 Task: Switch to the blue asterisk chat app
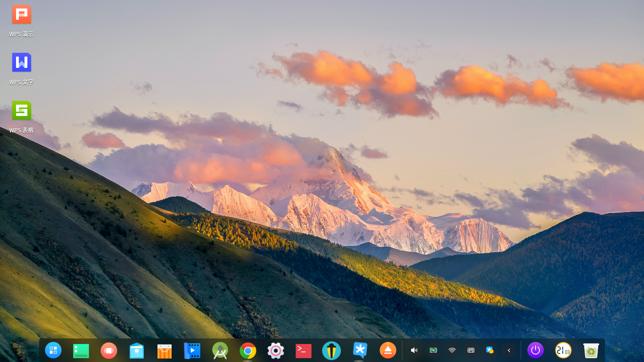click(360, 350)
